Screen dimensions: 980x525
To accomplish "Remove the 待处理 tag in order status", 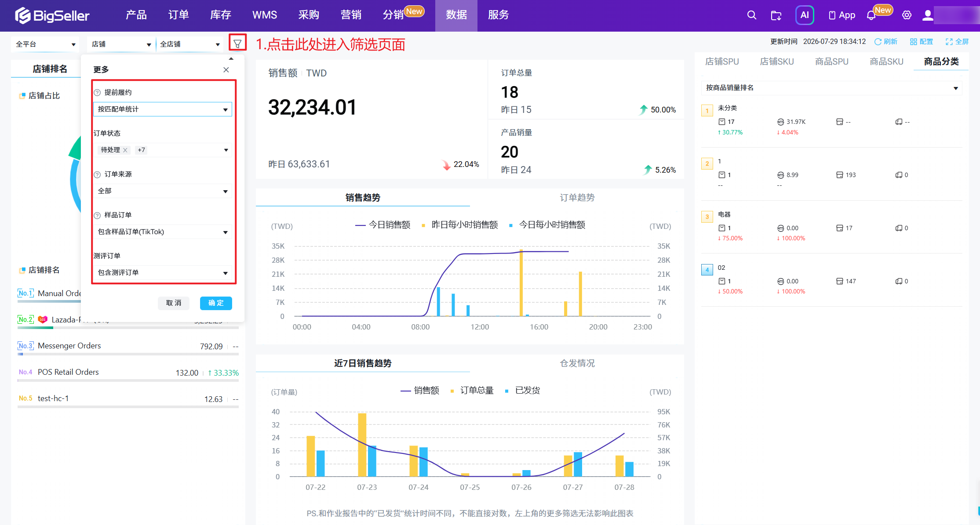I will tap(125, 150).
